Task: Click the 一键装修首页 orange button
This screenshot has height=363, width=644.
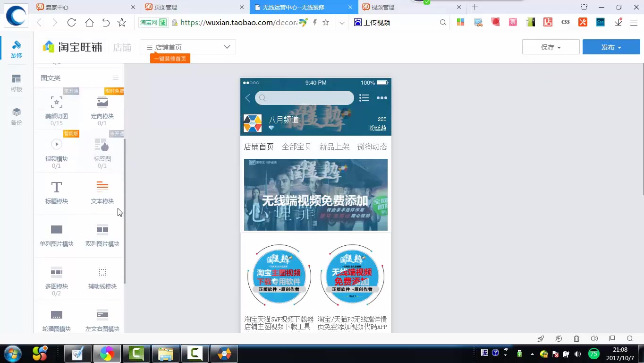Action: click(x=170, y=59)
